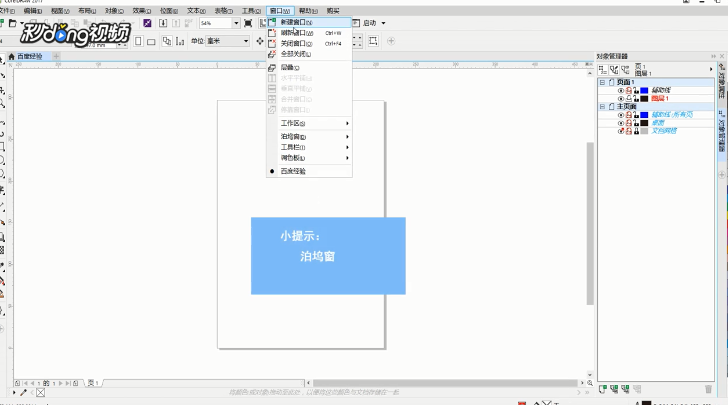Click the purple search content icon

tap(147, 23)
